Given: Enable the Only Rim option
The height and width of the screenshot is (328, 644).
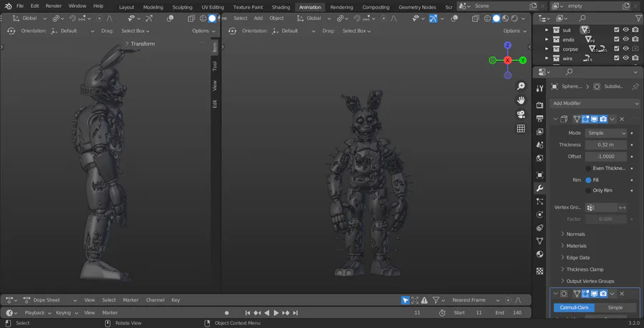Looking at the screenshot, I should pyautogui.click(x=589, y=190).
